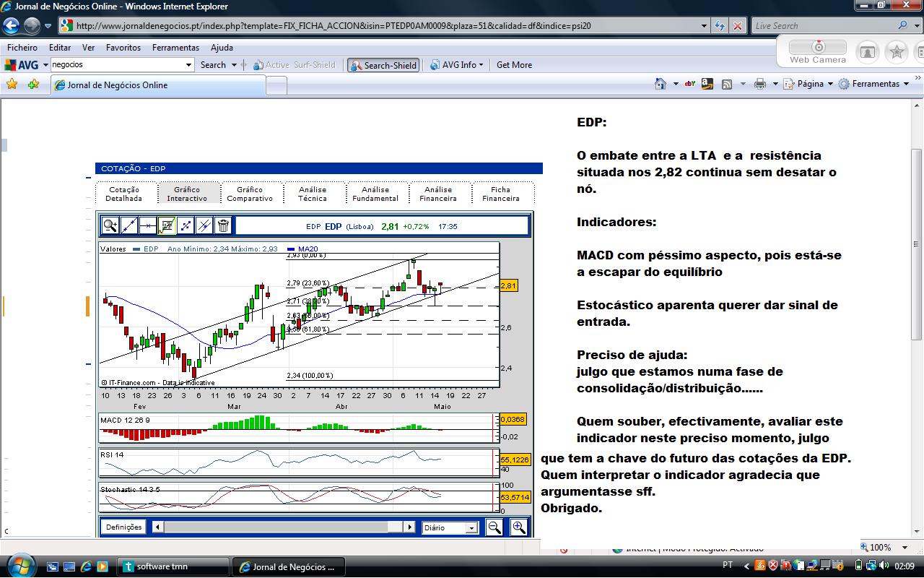This screenshot has width=924, height=578.
Task: Open the Ajuda menu
Action: [x=222, y=48]
